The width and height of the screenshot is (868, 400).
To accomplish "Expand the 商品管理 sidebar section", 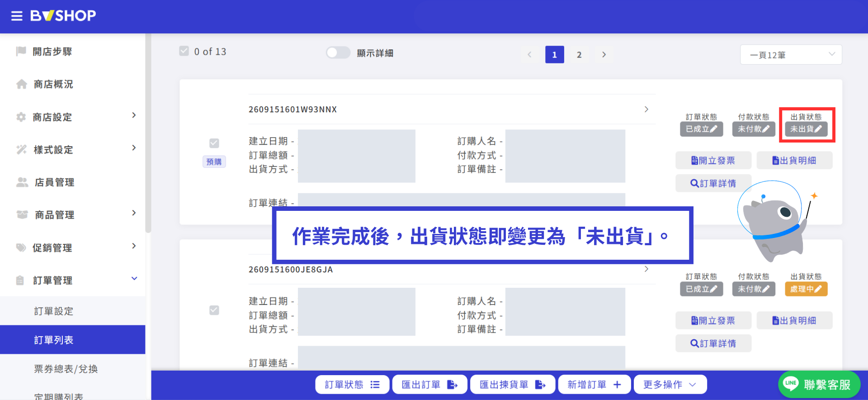I will pyautogui.click(x=134, y=213).
